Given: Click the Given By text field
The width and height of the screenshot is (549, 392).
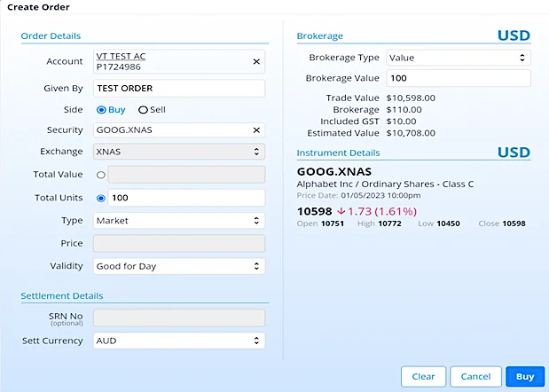Looking at the screenshot, I should [178, 89].
